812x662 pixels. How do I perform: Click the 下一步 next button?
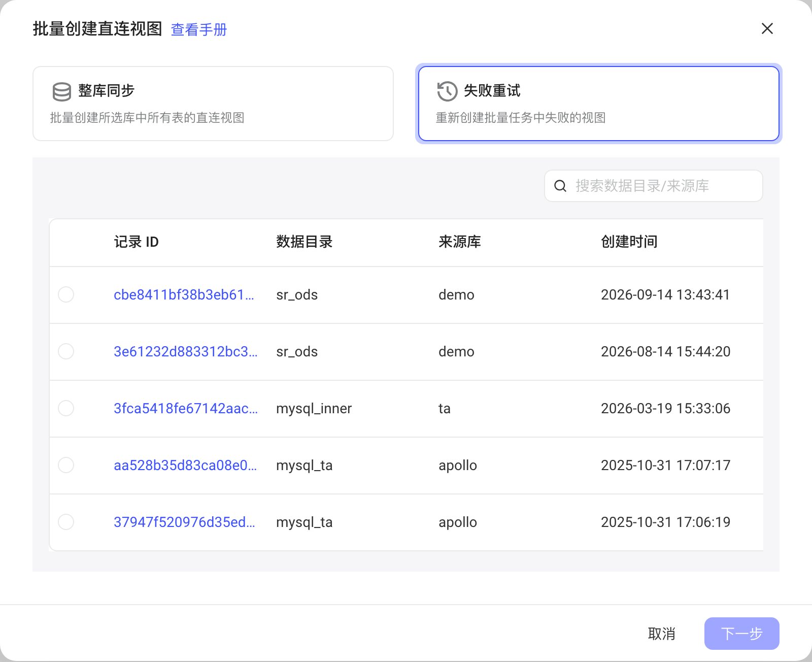tap(741, 634)
